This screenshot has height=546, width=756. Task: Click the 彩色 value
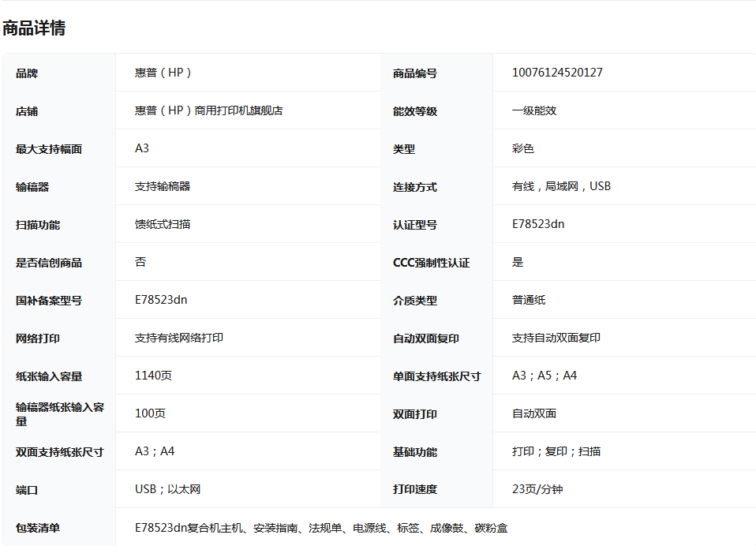[523, 148]
